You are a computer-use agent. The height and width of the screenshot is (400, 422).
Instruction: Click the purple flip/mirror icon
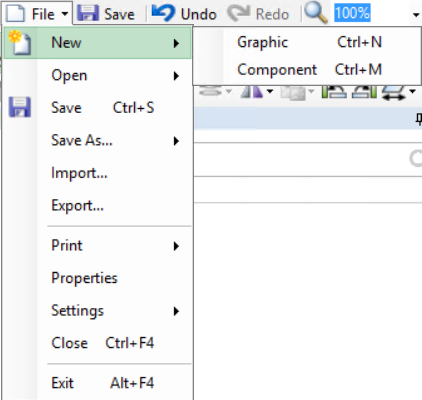point(252,91)
